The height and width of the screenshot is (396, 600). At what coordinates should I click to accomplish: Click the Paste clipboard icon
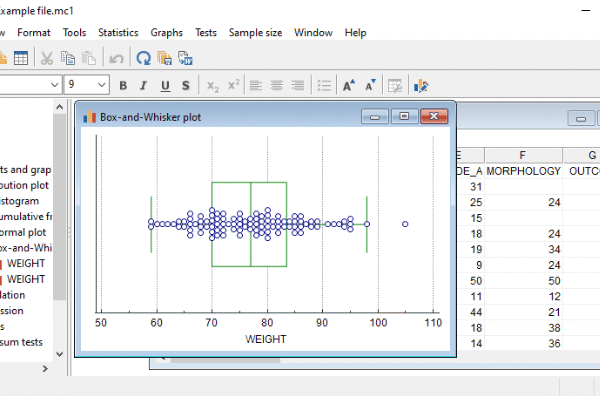tap(89, 58)
